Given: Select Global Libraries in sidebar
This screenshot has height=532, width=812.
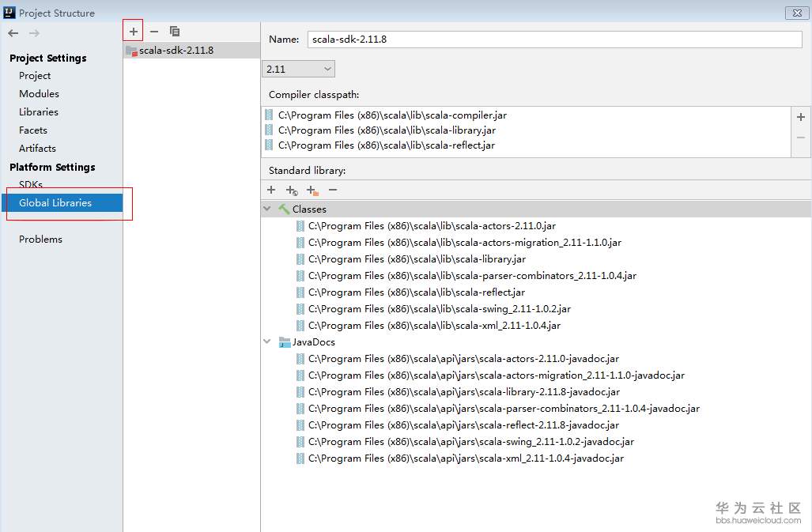Looking at the screenshot, I should coord(62,203).
